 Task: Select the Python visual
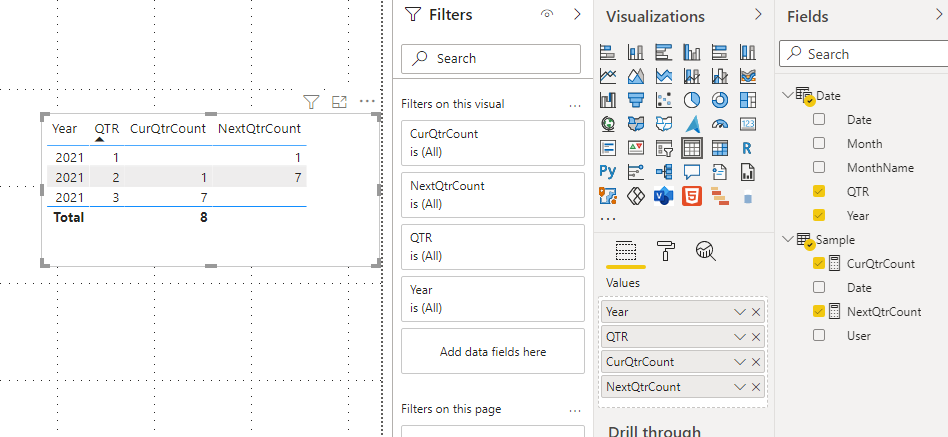click(608, 172)
